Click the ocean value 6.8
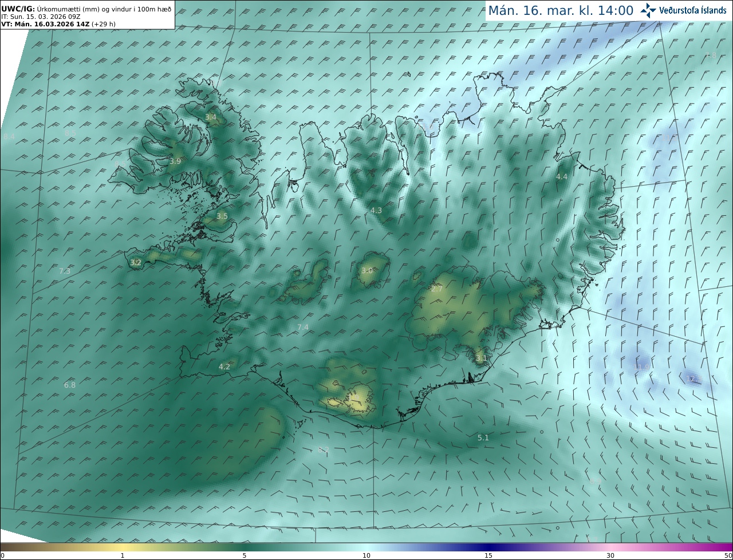 tap(70, 385)
